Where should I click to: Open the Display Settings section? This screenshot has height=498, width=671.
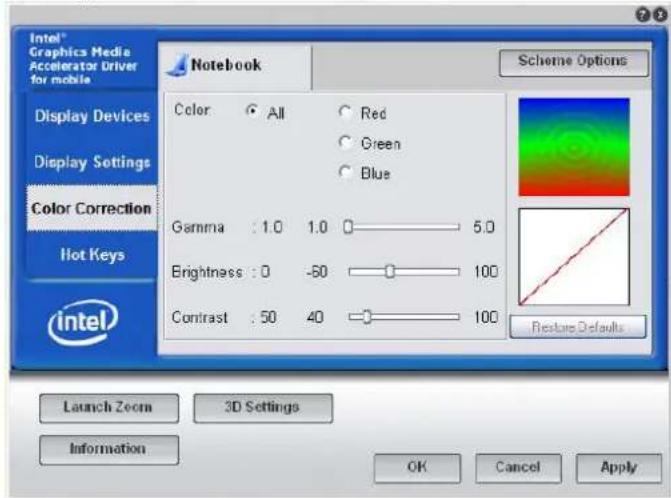pos(92,162)
